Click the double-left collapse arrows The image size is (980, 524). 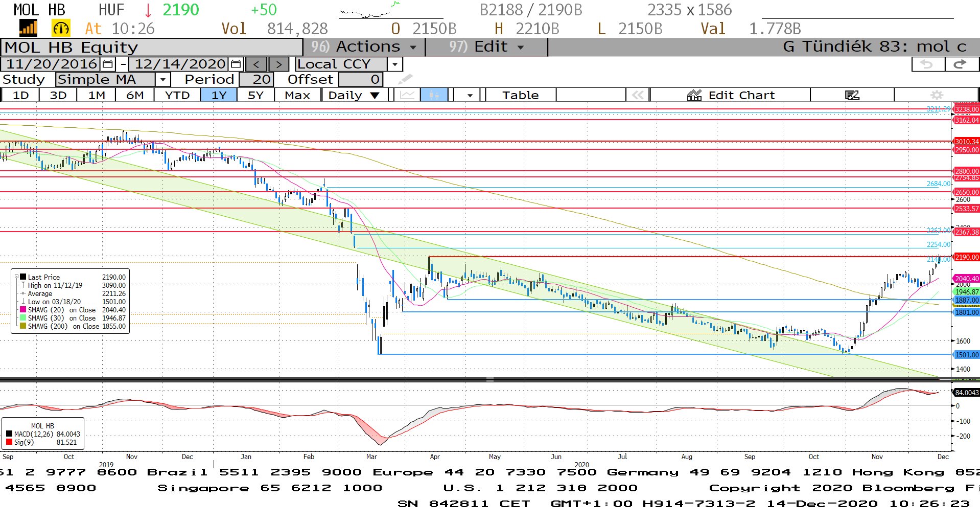(638, 95)
